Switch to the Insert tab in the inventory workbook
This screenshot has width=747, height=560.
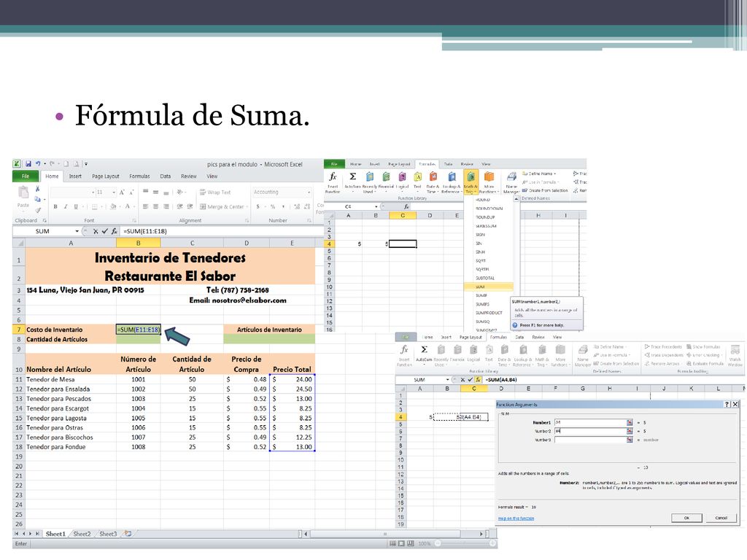(75, 176)
